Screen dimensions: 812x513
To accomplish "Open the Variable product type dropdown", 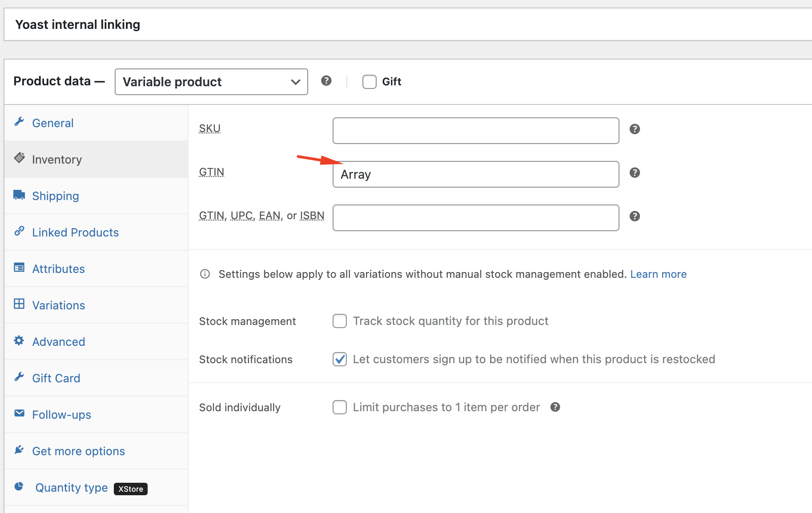I will tap(211, 82).
